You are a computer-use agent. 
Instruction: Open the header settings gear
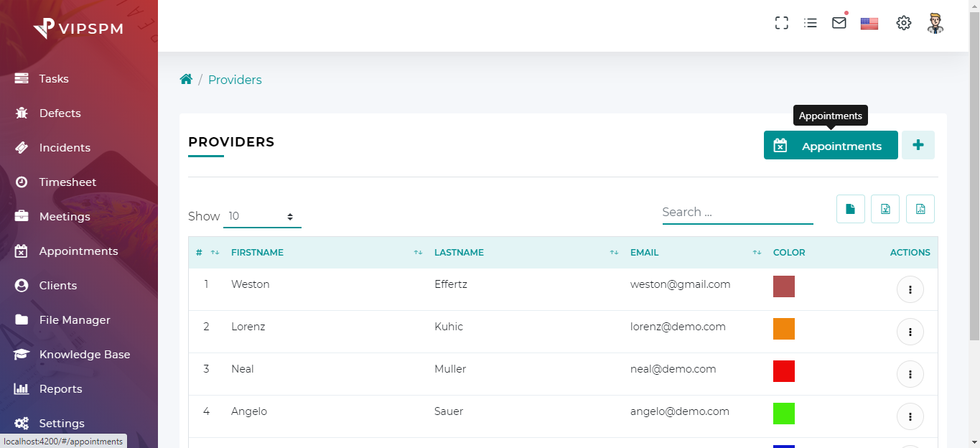coord(903,23)
